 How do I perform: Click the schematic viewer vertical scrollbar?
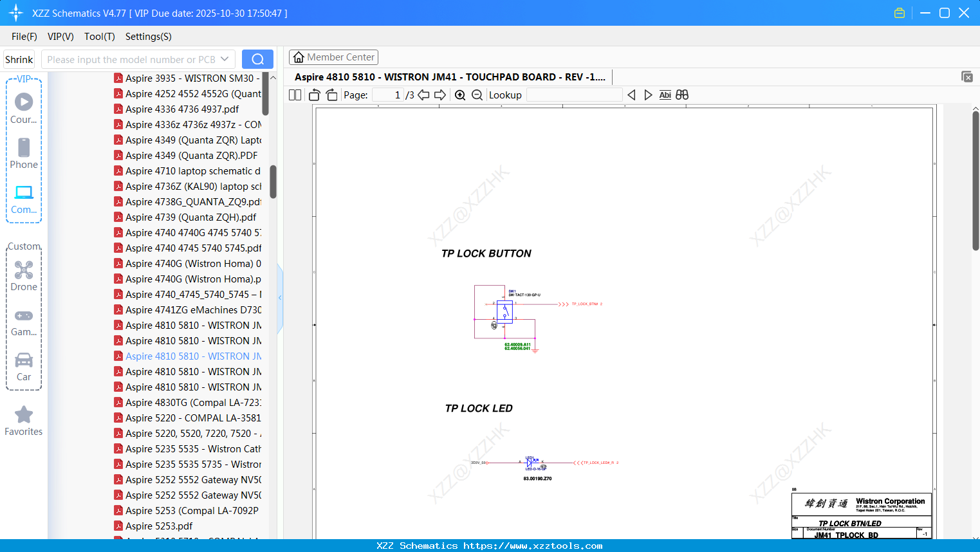tap(975, 180)
